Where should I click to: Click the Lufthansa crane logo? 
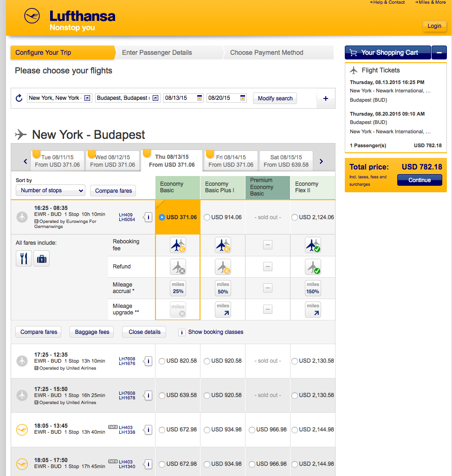click(32, 16)
